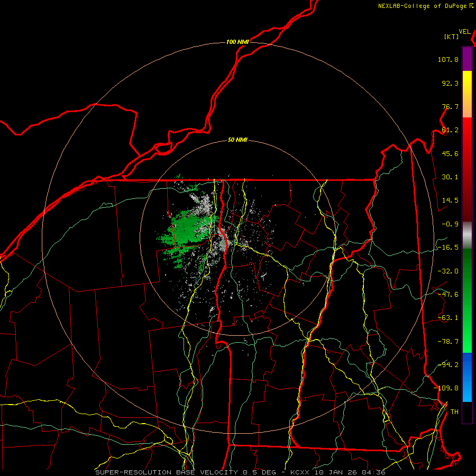Click the red segment of the velocity color bar
Viewport: 476px width, 476px height.
[x=467, y=169]
